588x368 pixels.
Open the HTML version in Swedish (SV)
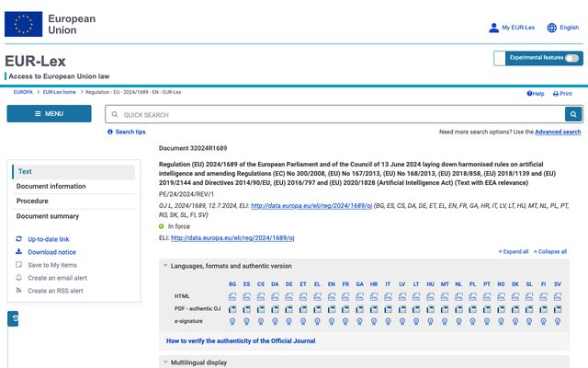(x=558, y=296)
